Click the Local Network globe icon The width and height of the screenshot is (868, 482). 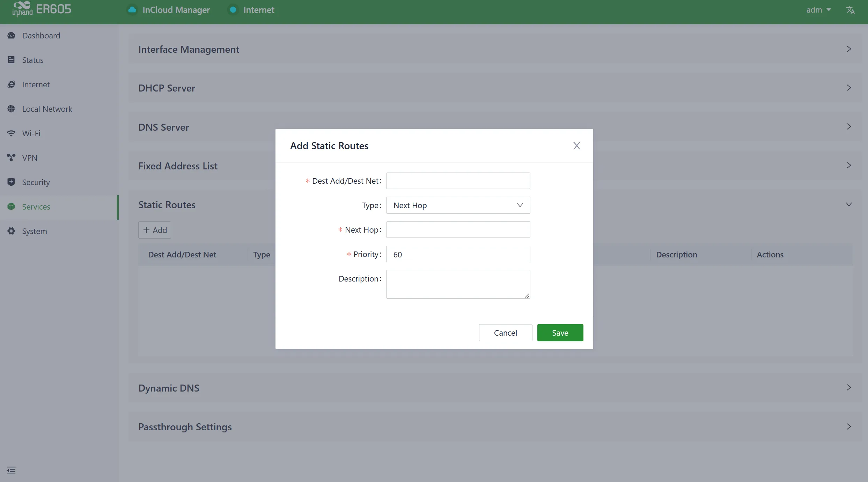[x=11, y=109]
